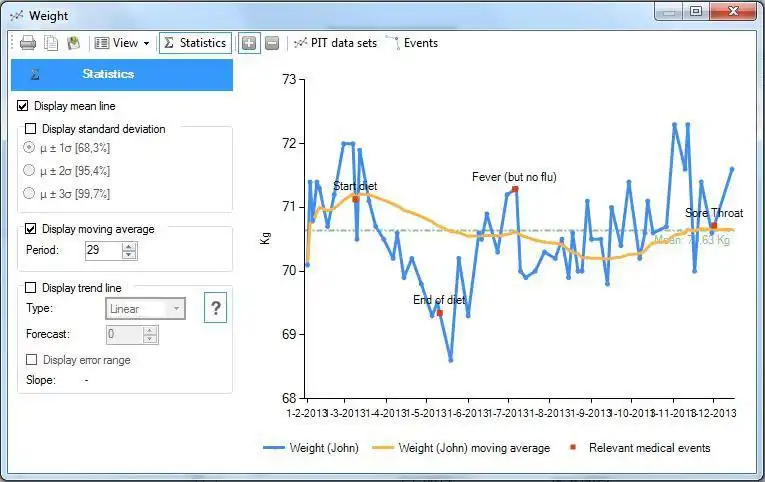The height and width of the screenshot is (482, 765).
Task: Click the End of diet event marker
Action: pyautogui.click(x=440, y=313)
